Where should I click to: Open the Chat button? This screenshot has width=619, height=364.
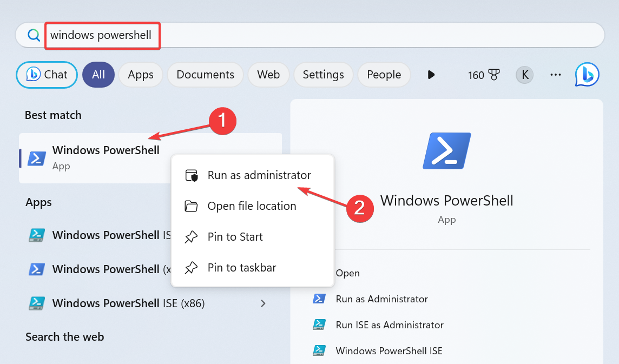pyautogui.click(x=47, y=75)
